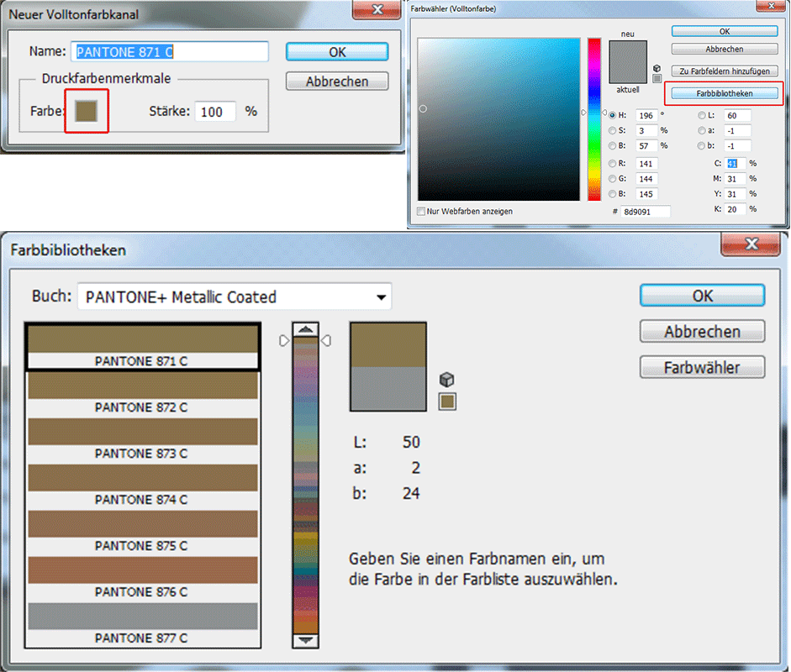Click OK in Farbwähler dialog
The image size is (791, 672).
coord(725,31)
